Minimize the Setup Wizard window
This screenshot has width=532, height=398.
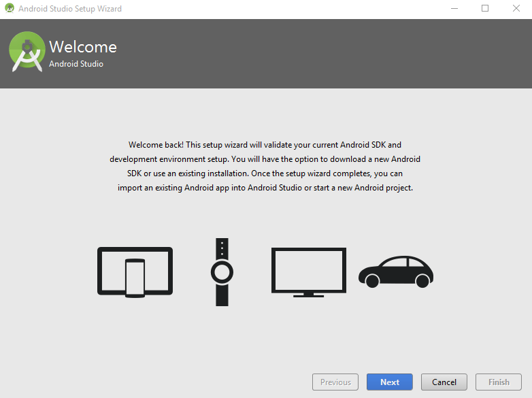pyautogui.click(x=454, y=8)
